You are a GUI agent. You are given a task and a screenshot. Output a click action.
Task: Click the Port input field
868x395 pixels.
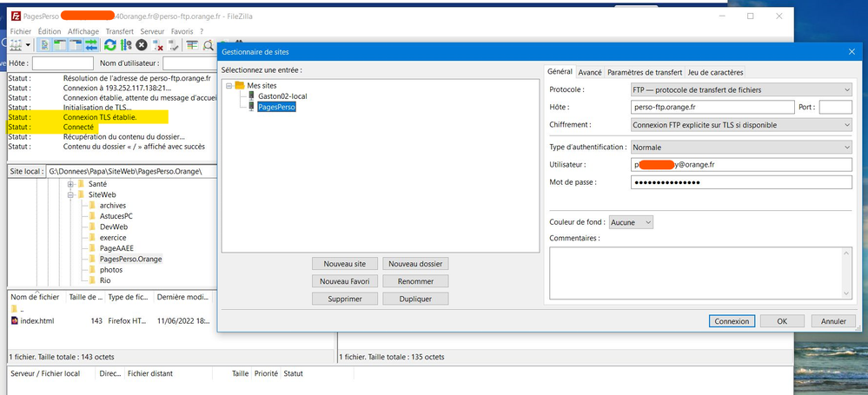pyautogui.click(x=835, y=108)
